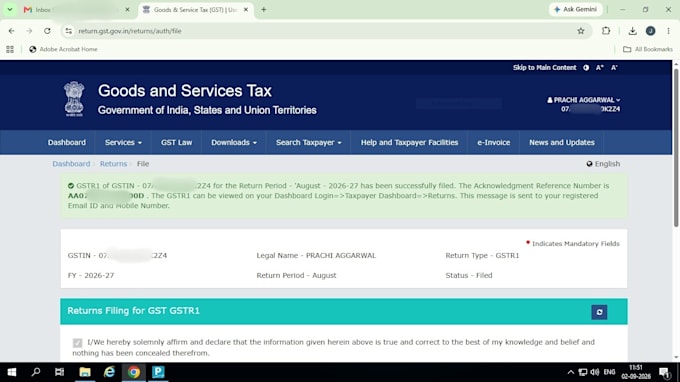Open the apps grid in bookmarks bar
Viewport: 680px width, 382px height.
[10, 49]
